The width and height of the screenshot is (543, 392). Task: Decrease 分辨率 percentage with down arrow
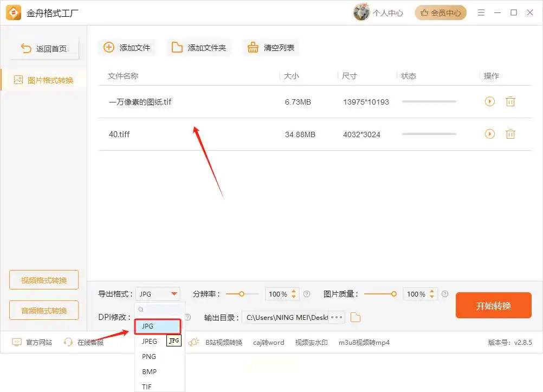(x=294, y=297)
